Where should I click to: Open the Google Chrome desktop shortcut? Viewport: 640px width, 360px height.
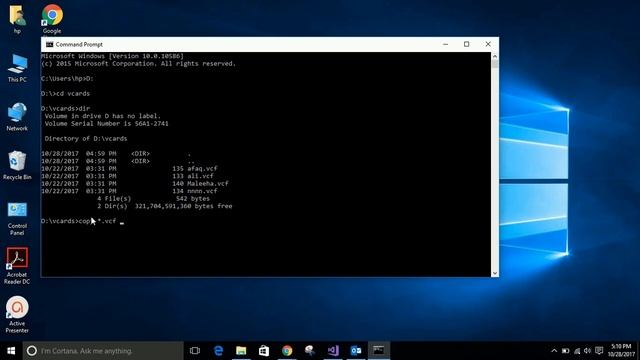[x=52, y=19]
